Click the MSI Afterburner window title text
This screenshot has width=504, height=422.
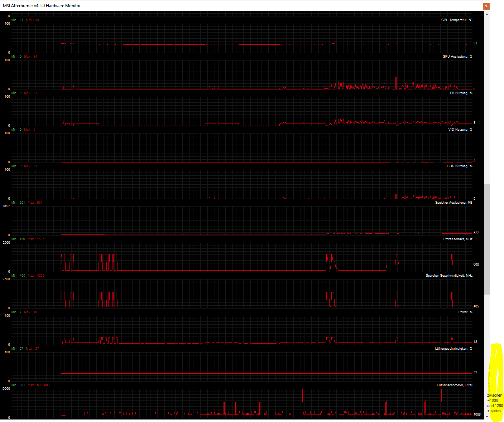[42, 6]
